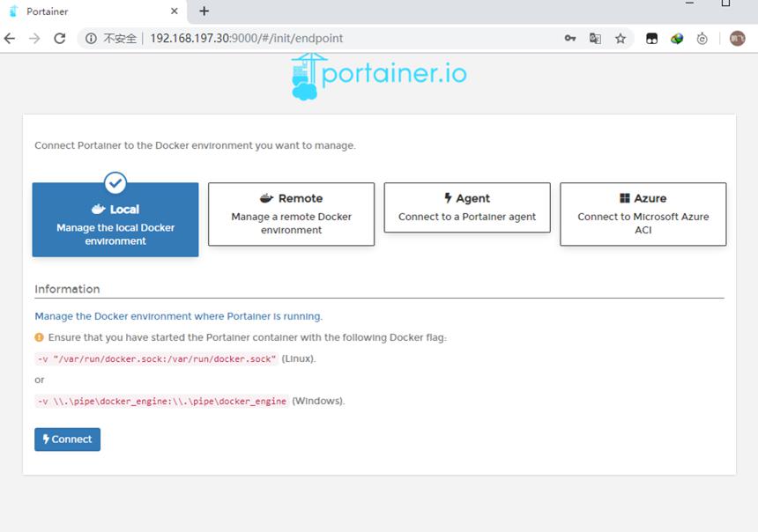This screenshot has height=532, width=758.
Task: Open the site security info icon
Action: pos(91,38)
